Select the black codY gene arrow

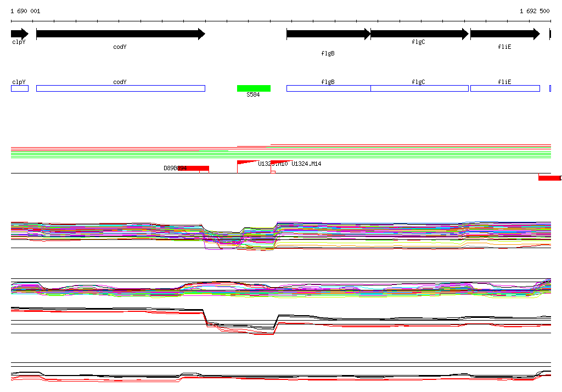121,33
